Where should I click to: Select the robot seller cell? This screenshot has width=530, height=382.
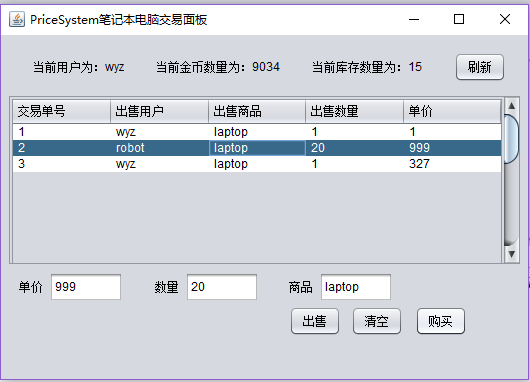coord(160,148)
